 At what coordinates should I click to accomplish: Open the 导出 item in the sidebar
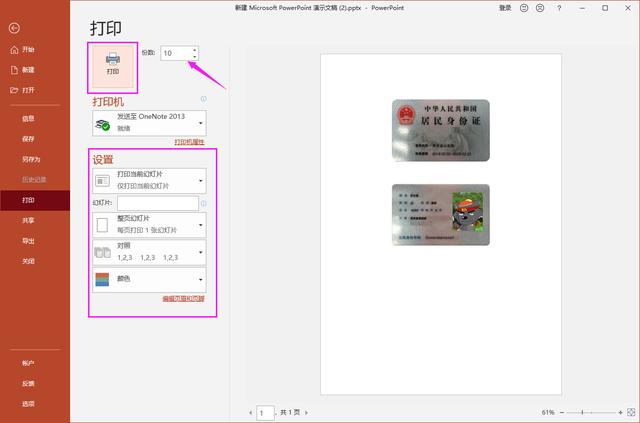tap(28, 241)
